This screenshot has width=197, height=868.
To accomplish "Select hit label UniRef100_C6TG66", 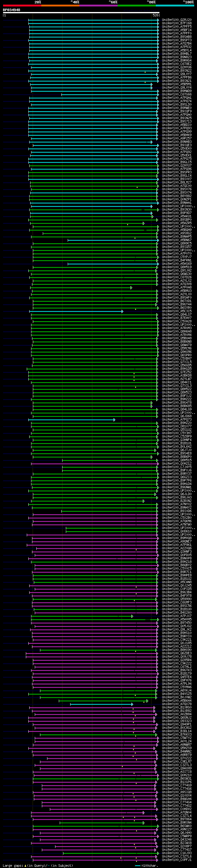I will point(177,94).
